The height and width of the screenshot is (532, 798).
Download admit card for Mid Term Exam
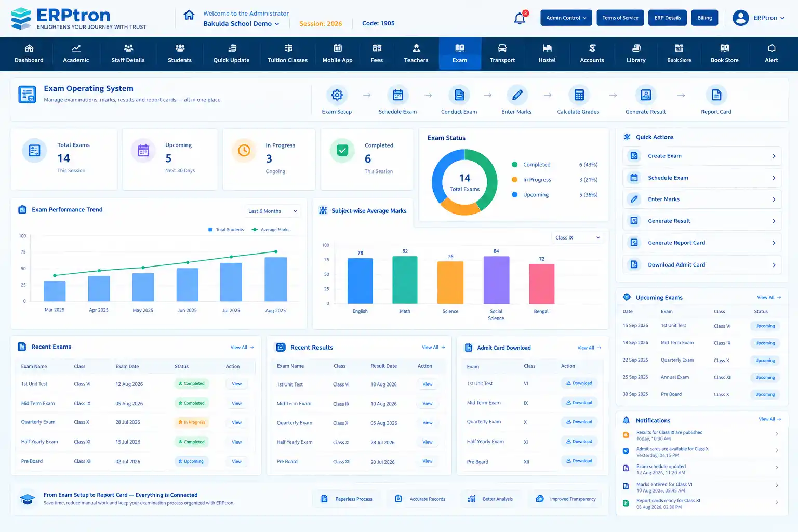(x=579, y=403)
